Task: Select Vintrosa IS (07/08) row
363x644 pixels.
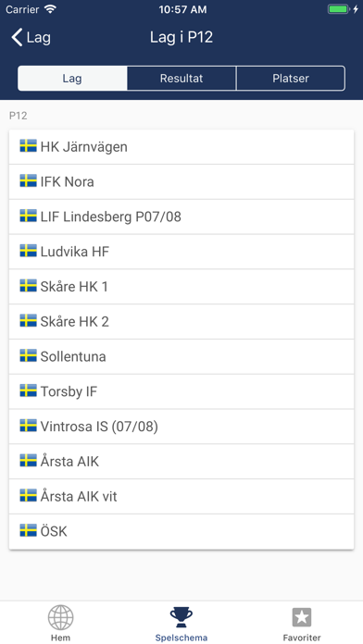Action: (181, 426)
